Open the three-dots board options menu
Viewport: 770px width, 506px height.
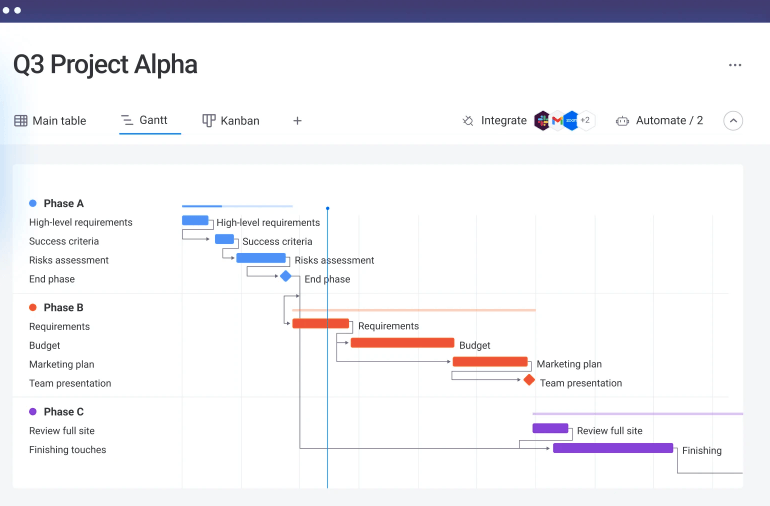(x=735, y=65)
